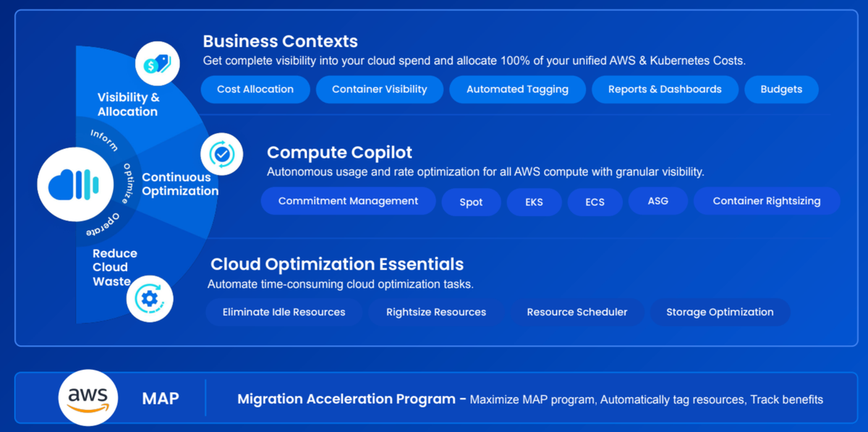Image resolution: width=868 pixels, height=432 pixels.
Task: Click the central cloud logo icon
Action: [77, 185]
